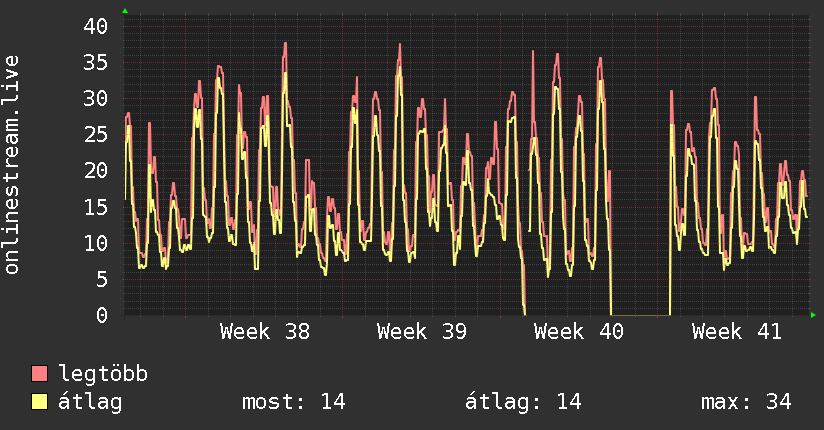
Task: Select the átlag legend label beside yellow swatch
Action: [x=90, y=402]
